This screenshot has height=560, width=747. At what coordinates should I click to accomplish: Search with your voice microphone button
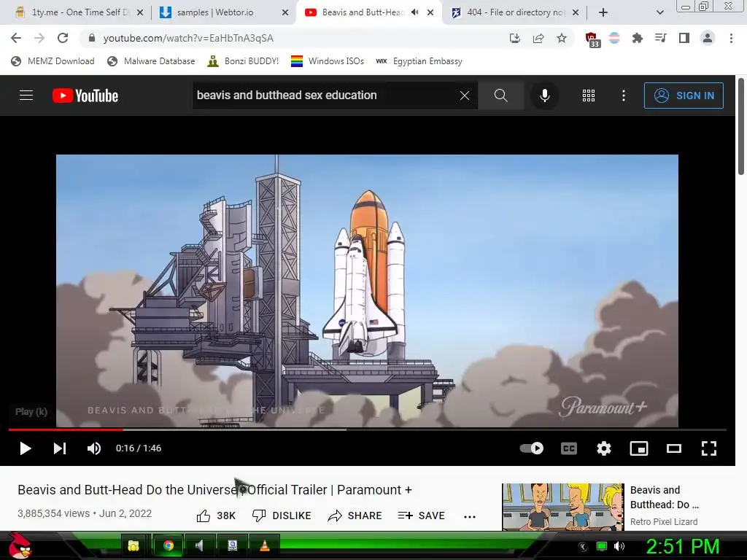(544, 96)
